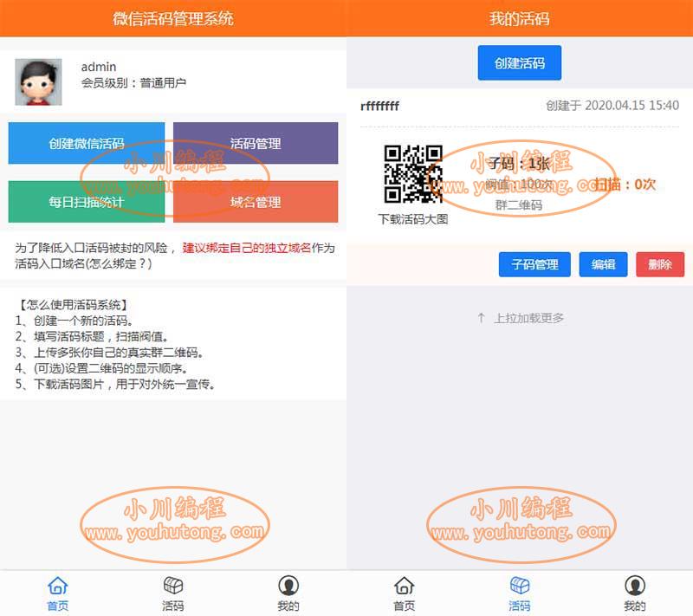Click the 创建于 2020.04.15 15:40 timestamp

[612, 106]
